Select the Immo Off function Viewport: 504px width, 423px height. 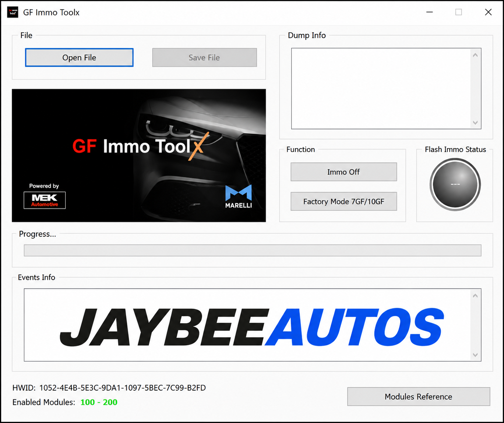coord(343,172)
